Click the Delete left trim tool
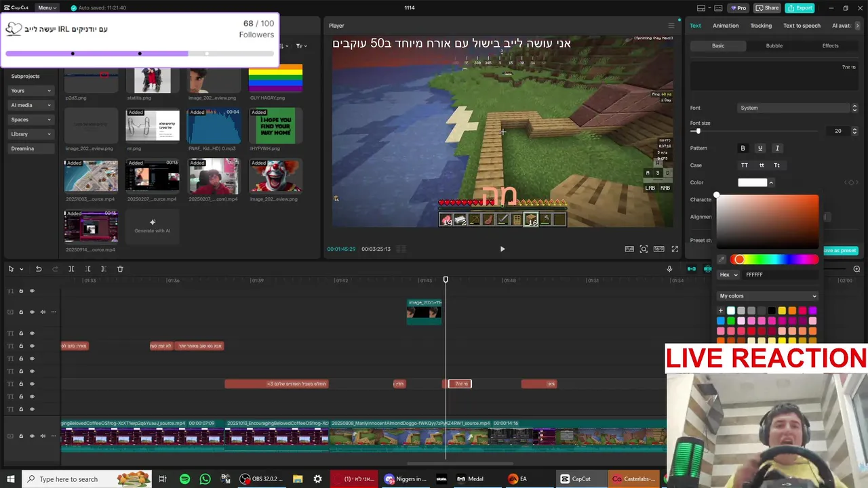This screenshot has width=868, height=488. pos(87,269)
